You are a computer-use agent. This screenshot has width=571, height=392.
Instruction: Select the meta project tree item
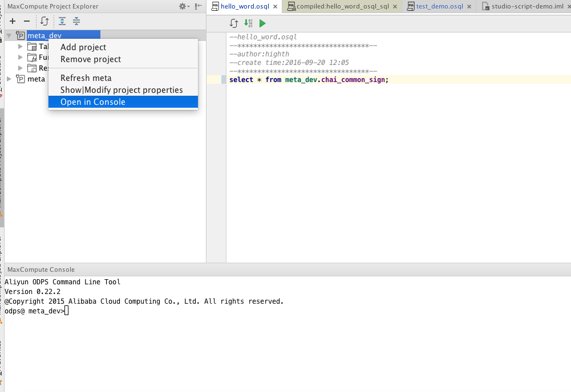click(x=37, y=79)
